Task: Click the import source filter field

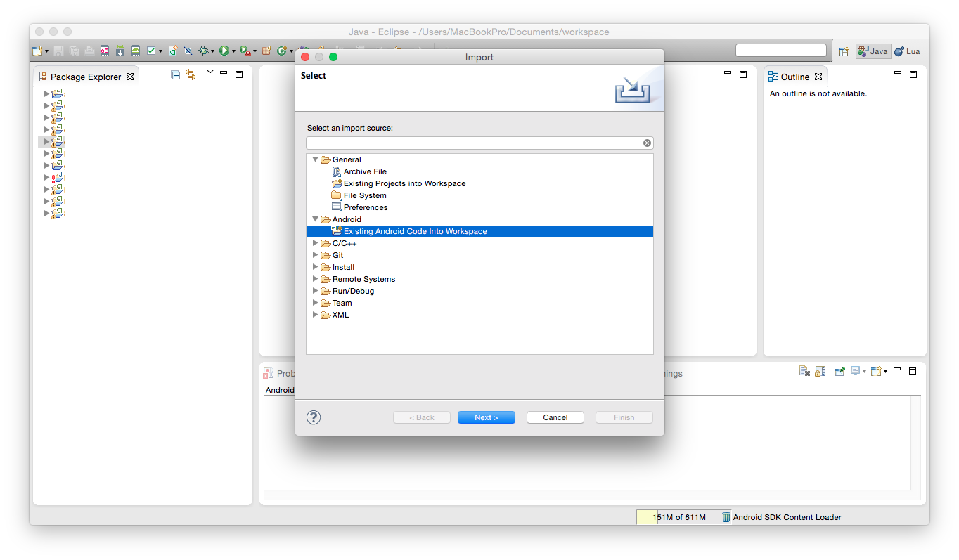Action: (x=479, y=143)
